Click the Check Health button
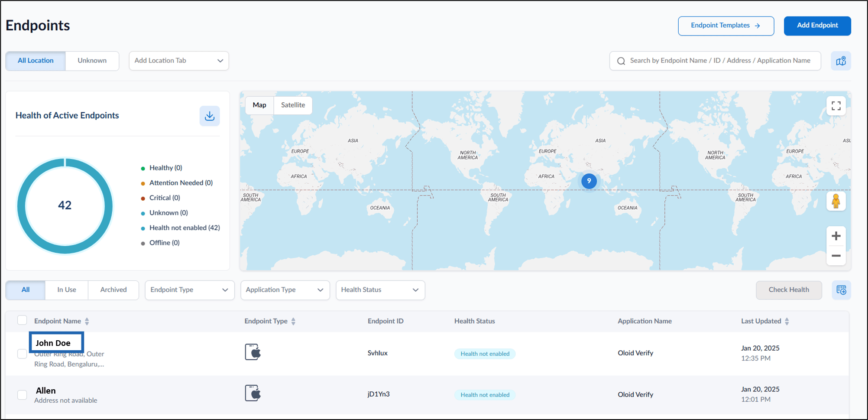The height and width of the screenshot is (420, 868). [789, 290]
